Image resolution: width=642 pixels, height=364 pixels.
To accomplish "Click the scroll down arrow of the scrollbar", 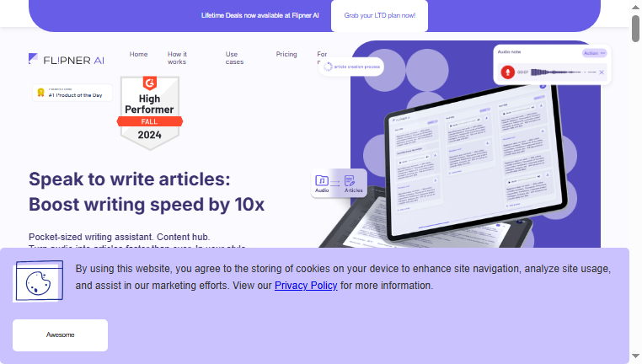I will 635,356.
